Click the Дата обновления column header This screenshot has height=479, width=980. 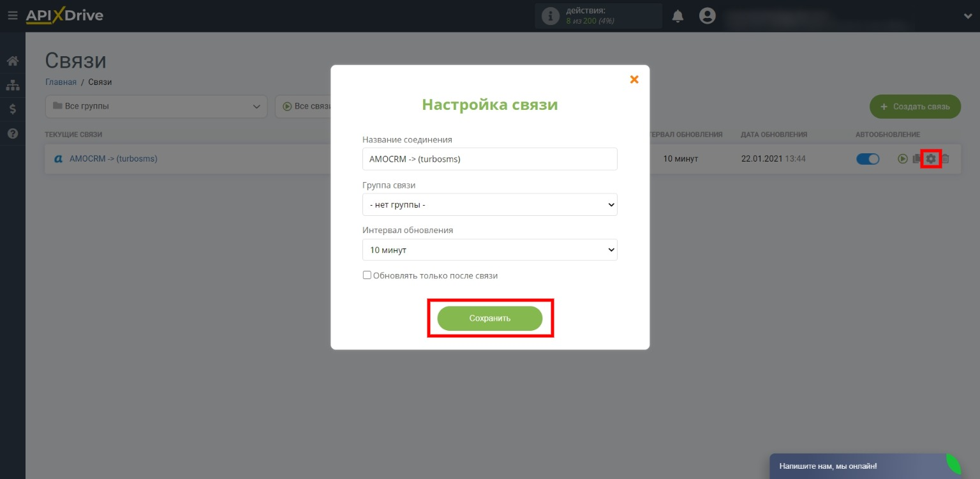pyautogui.click(x=774, y=135)
